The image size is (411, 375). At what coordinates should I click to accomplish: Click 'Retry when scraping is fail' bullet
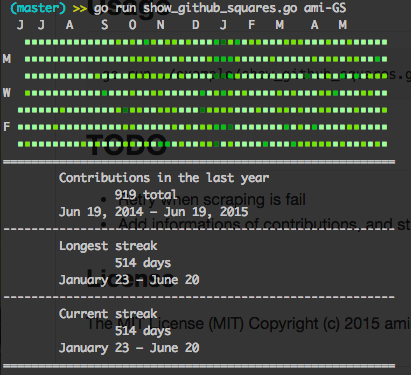(x=212, y=200)
